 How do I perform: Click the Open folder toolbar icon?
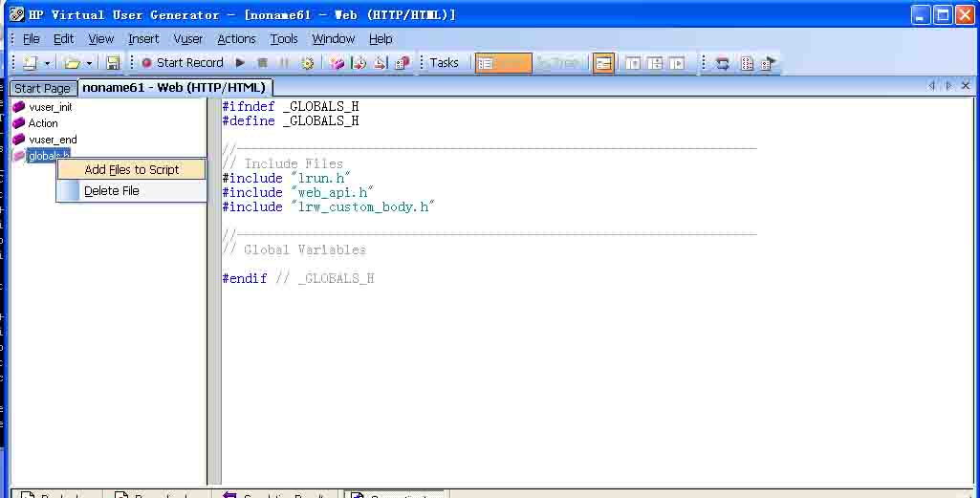click(x=73, y=63)
